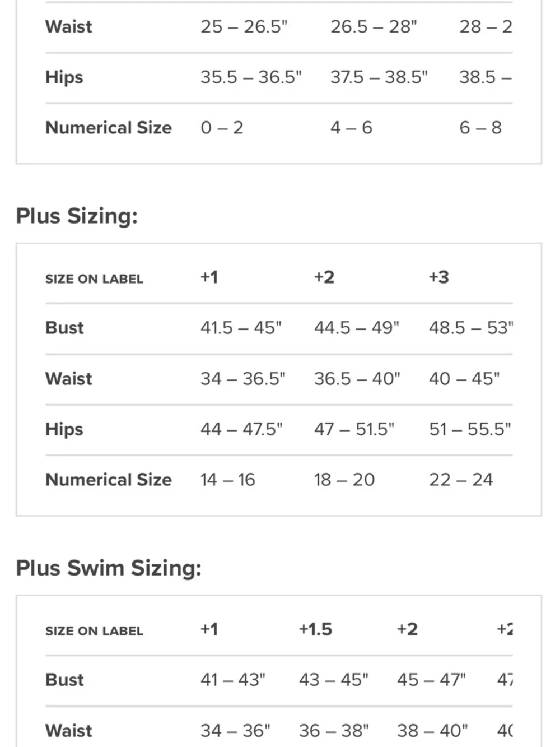Select Waist value 25 – 26.5"
560x747 pixels.
point(244,27)
